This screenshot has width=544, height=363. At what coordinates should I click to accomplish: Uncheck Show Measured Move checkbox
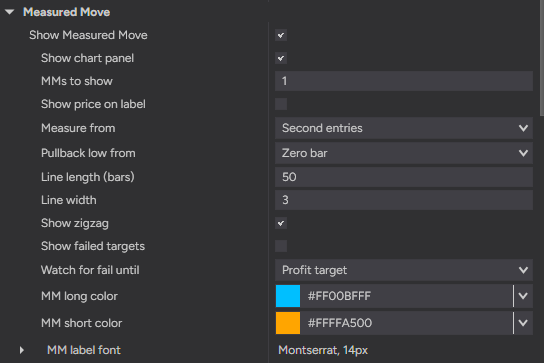pos(281,35)
